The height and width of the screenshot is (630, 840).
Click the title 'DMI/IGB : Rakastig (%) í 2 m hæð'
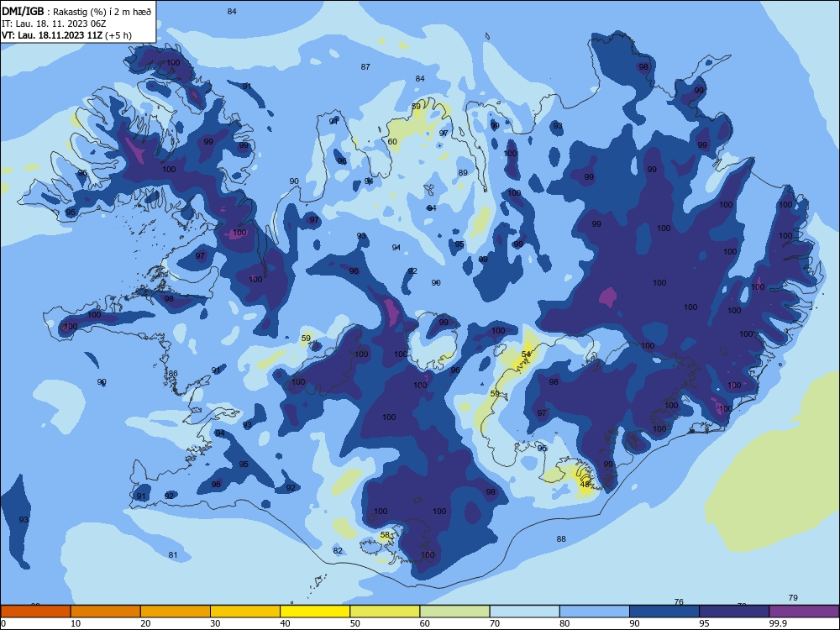tap(76, 12)
